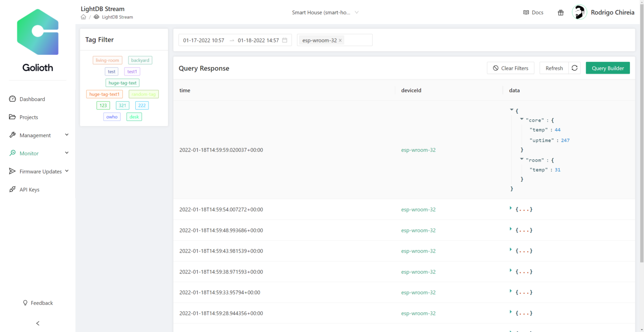Screen dimensions: 644x332
Task: Open the calendar icon in the date range picker
Action: 284,40
